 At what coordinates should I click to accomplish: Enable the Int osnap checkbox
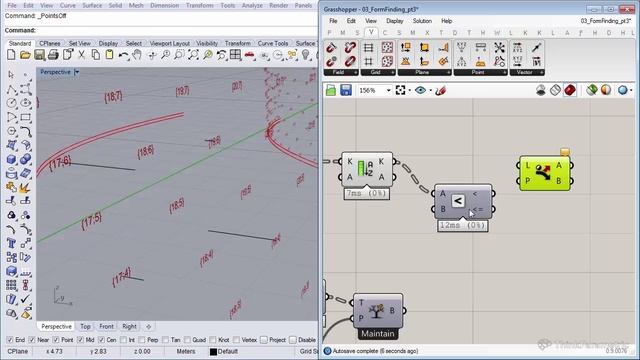(123, 340)
